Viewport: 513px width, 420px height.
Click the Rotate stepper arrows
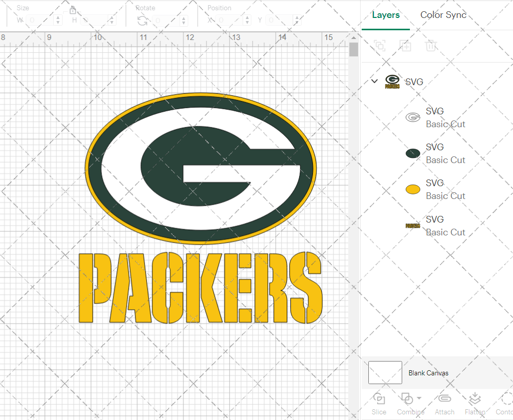[184, 21]
